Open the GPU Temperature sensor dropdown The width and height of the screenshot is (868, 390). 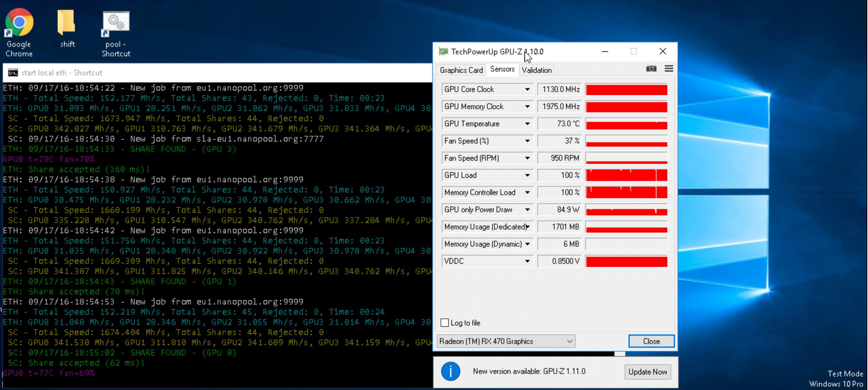point(527,124)
